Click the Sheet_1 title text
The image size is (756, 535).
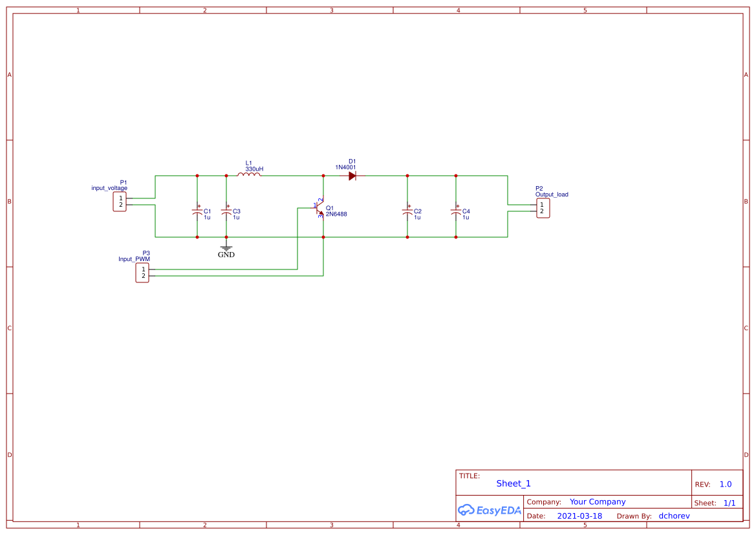click(x=513, y=483)
